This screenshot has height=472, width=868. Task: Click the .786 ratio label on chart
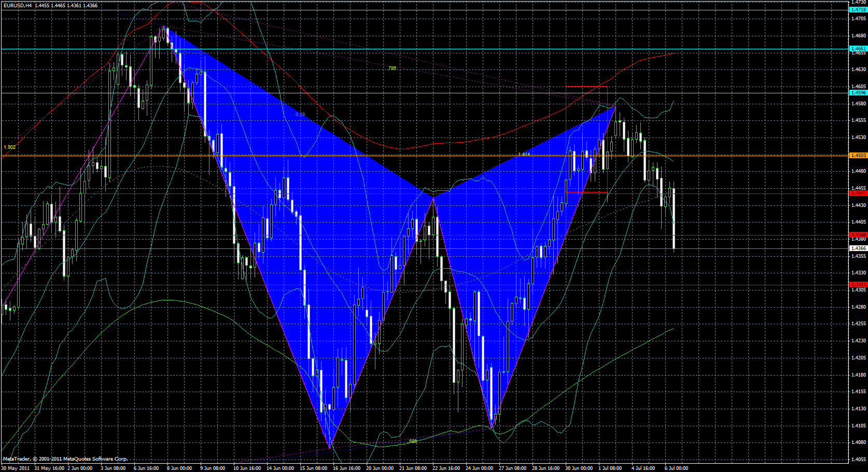click(392, 68)
